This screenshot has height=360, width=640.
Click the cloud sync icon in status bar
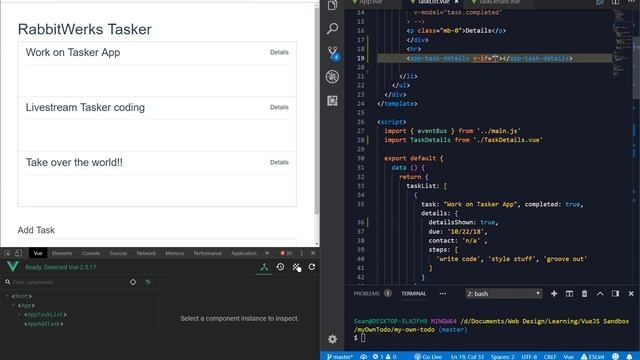(x=363, y=356)
